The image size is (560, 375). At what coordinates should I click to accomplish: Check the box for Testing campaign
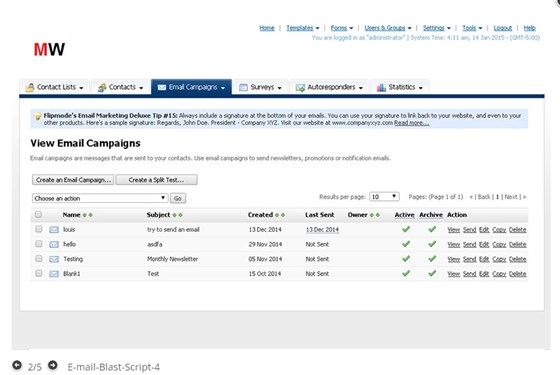click(x=39, y=258)
